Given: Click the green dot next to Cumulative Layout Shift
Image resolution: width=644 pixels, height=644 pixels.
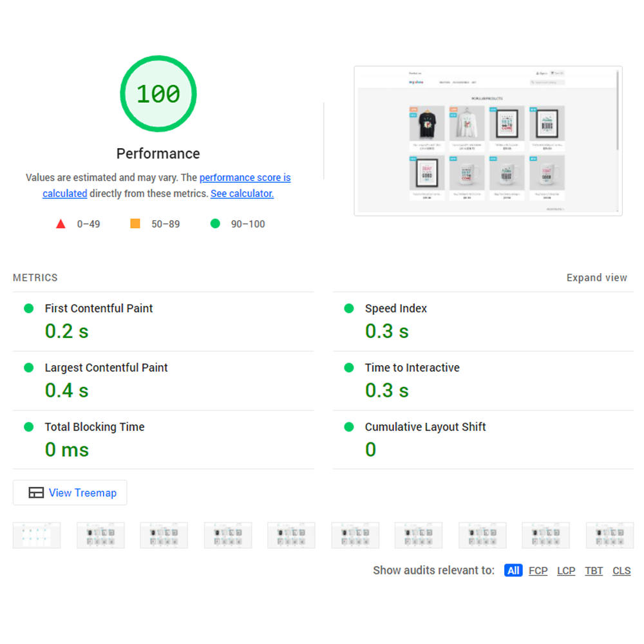Looking at the screenshot, I should pyautogui.click(x=348, y=427).
